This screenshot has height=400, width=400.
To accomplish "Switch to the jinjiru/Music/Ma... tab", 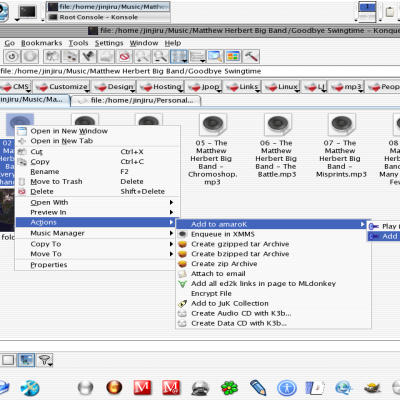I will coord(35,100).
